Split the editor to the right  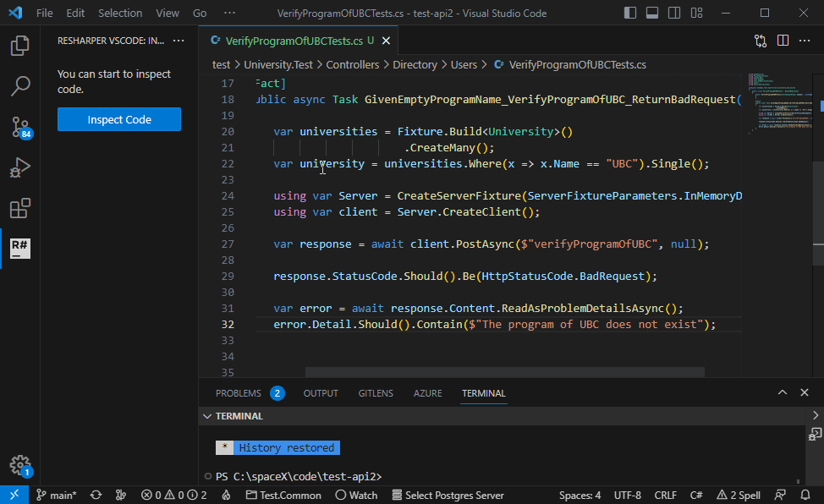783,41
